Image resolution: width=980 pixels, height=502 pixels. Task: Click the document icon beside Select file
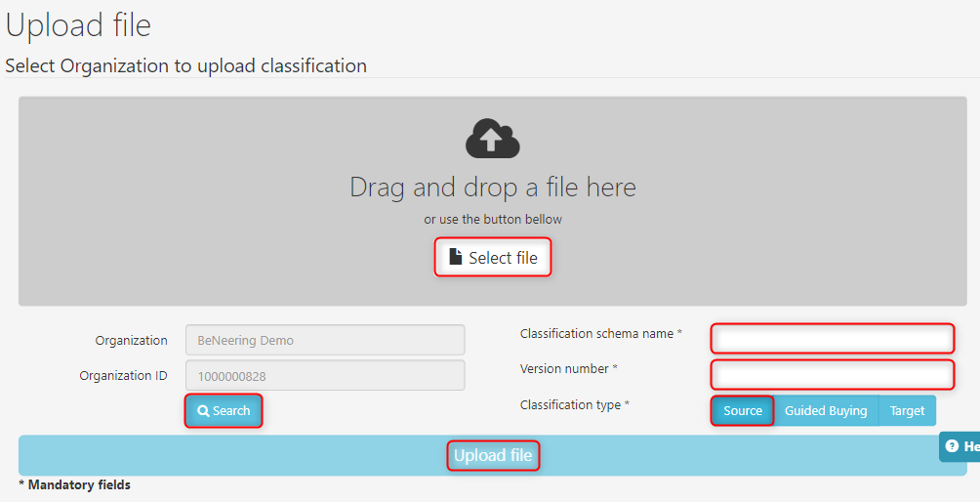[455, 257]
